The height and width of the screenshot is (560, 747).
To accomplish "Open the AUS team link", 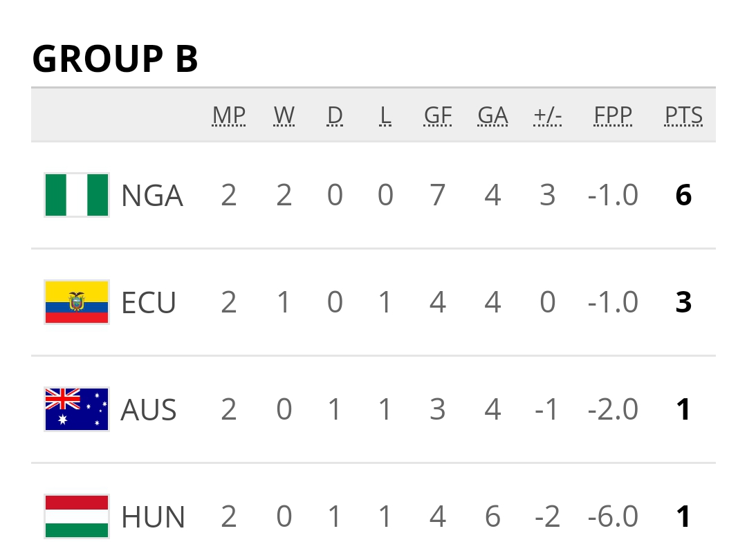I will pyautogui.click(x=148, y=411).
